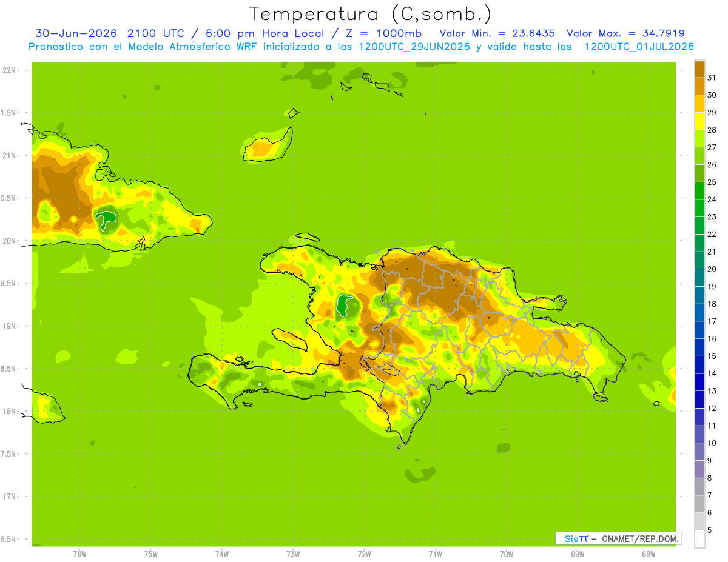The width and height of the screenshot is (728, 562).
Task: Click the teal legend swatch between 19 and 20
Action: [699, 278]
